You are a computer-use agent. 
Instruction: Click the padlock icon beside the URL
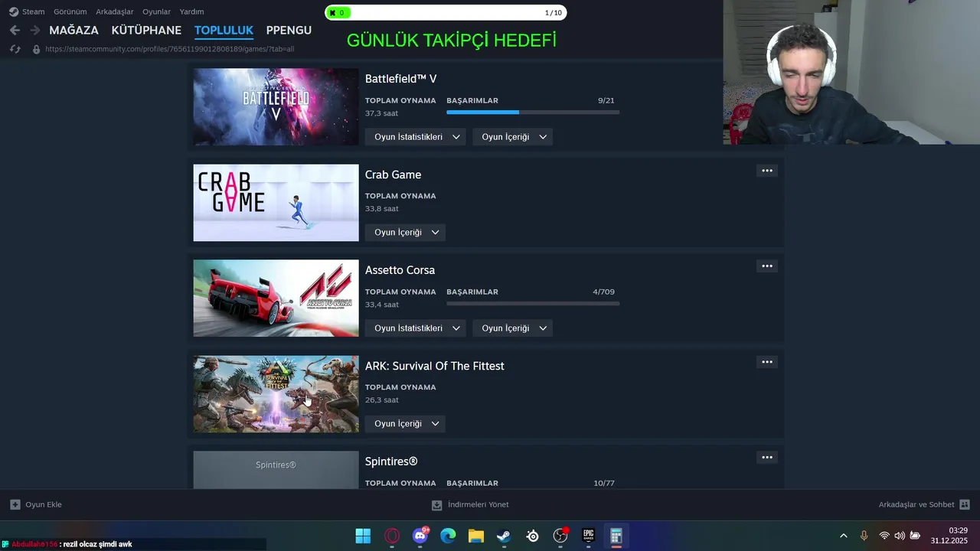click(x=36, y=49)
